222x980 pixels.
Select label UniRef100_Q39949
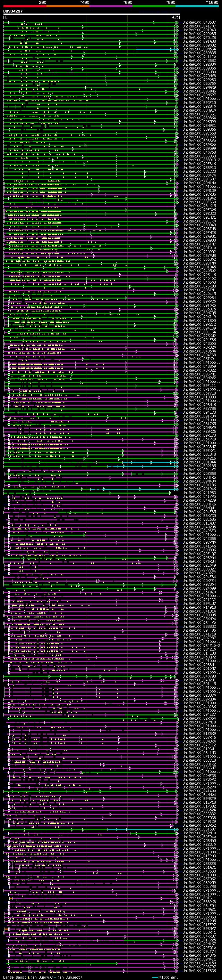(x=199, y=225)
